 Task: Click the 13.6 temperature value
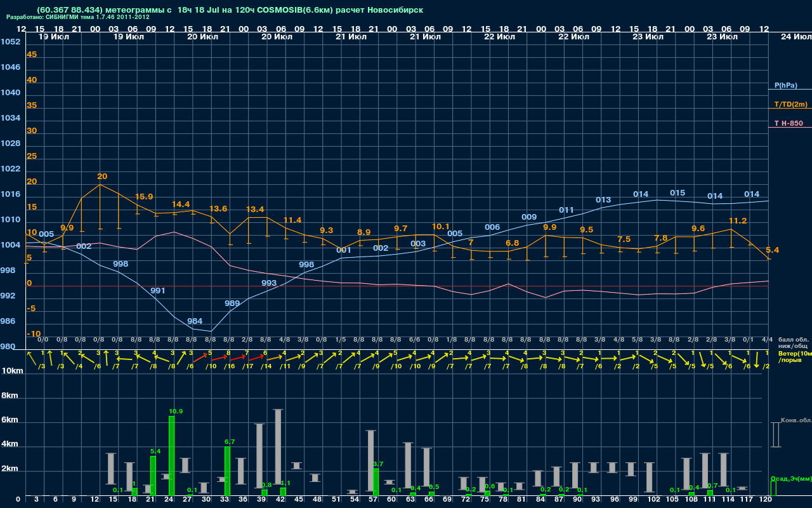pyautogui.click(x=218, y=209)
